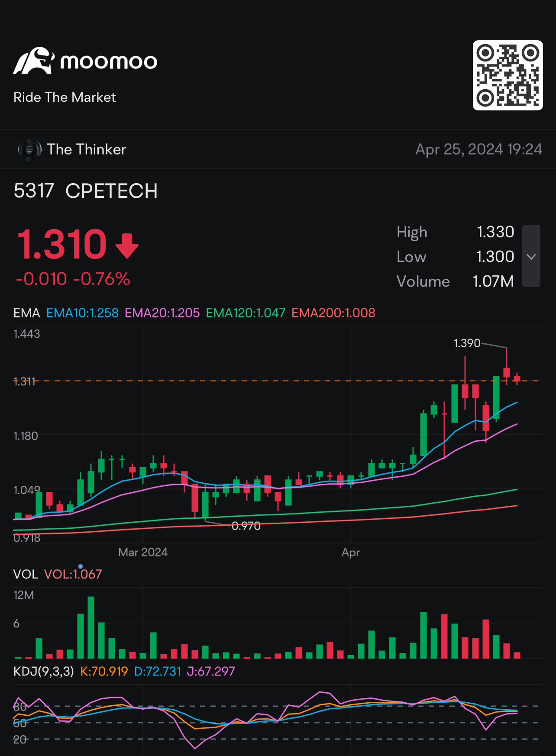Viewport: 556px width, 756px height.
Task: Click the moomoo brand name text
Action: click(x=109, y=62)
